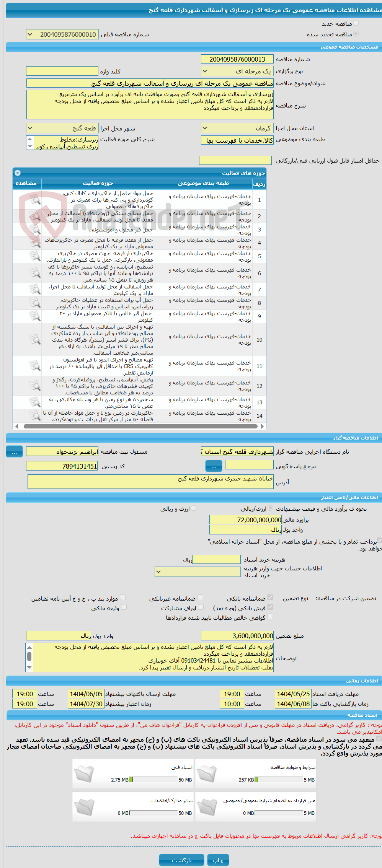382x868 pixels.
Task: Select the ارزی/ریالی radio option
Action: [x=271, y=508]
